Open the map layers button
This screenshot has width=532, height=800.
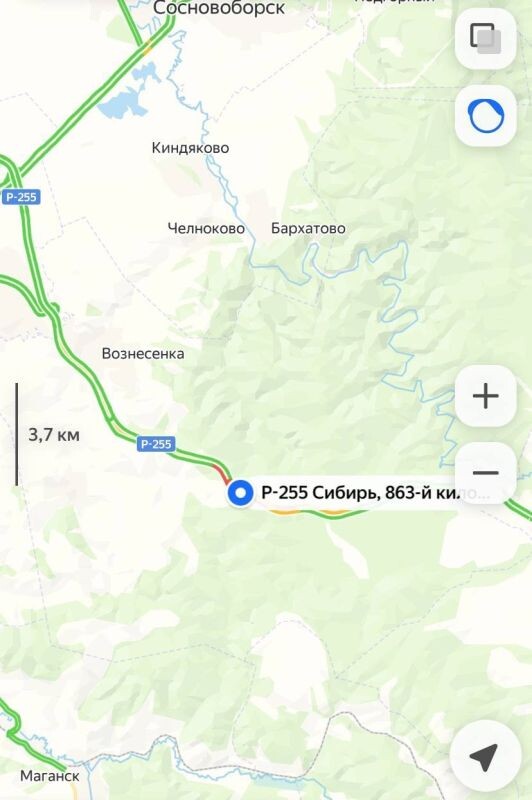point(486,39)
